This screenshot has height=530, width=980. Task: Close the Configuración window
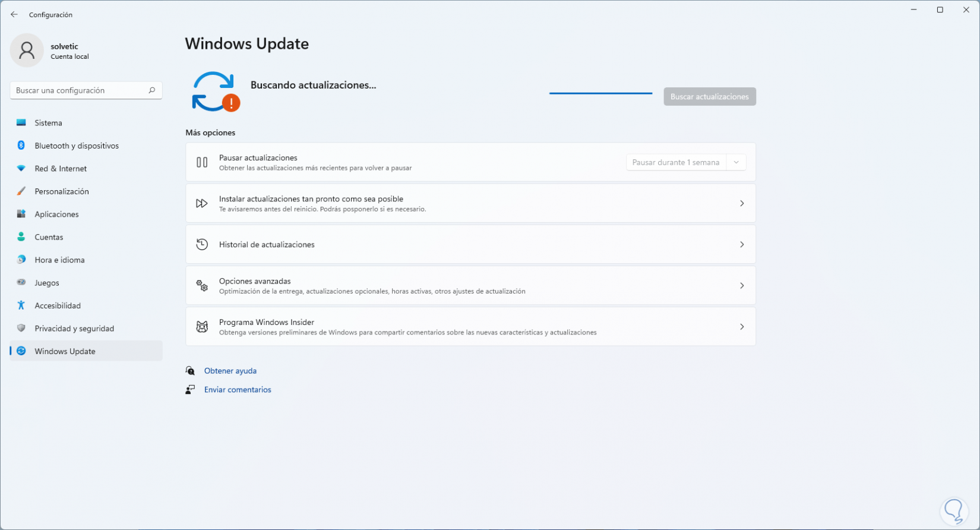coord(966,10)
